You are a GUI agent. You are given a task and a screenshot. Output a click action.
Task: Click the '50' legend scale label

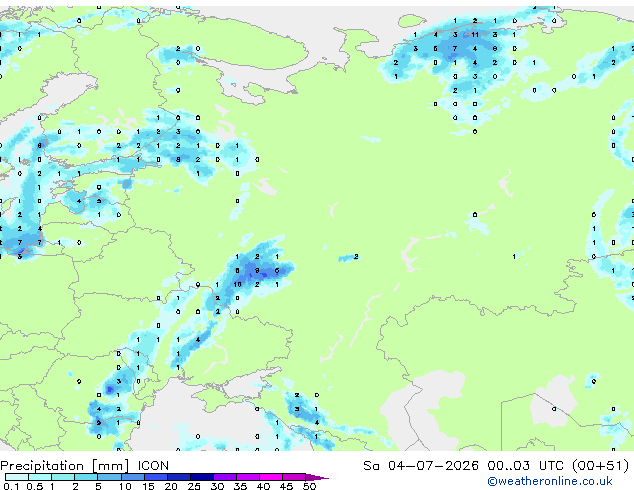[x=309, y=486]
